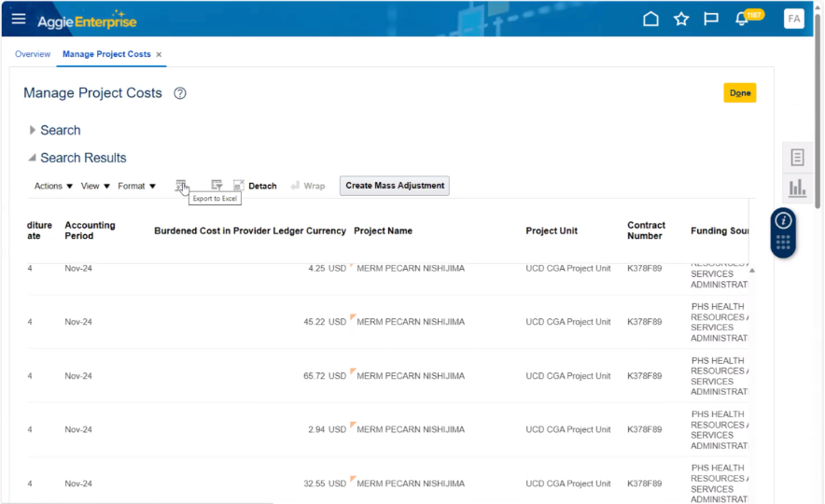Viewport: 825px width, 504px height.
Task: Go to the Home page icon
Action: coord(651,19)
